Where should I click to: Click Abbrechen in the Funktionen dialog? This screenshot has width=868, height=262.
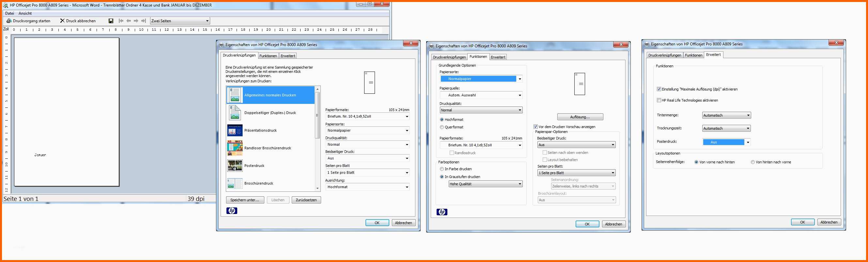[x=613, y=224]
